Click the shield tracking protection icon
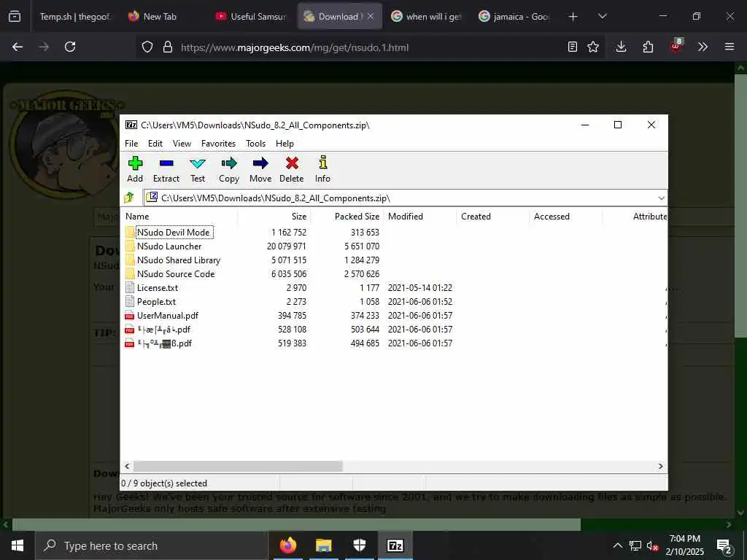 point(147,47)
